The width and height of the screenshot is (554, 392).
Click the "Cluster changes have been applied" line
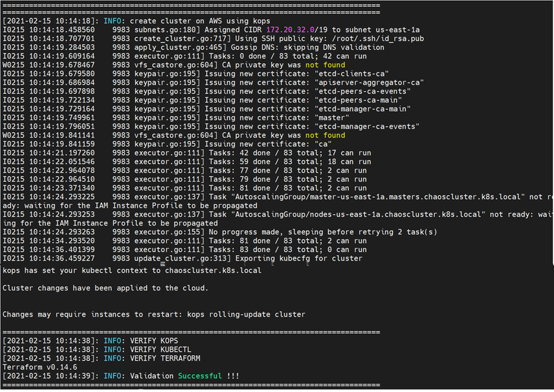coord(105,288)
